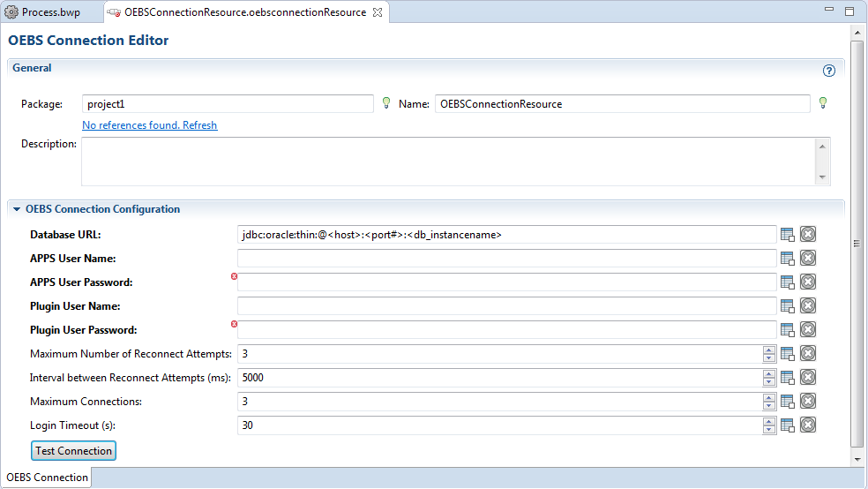
Task: Click the Plugin User Password input field
Action: click(506, 329)
